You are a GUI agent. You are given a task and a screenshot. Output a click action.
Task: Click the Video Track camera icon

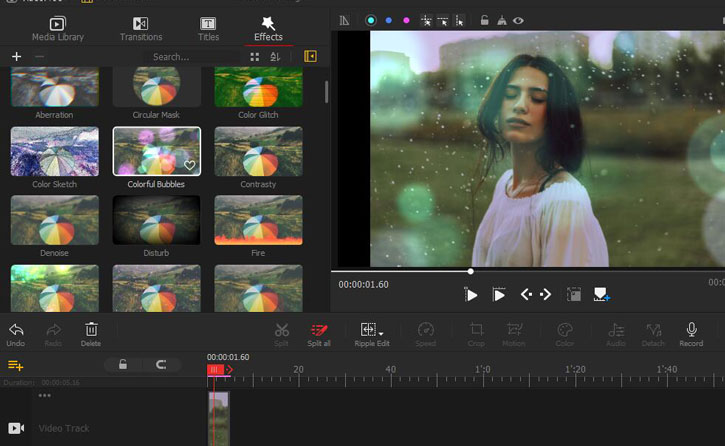16,428
